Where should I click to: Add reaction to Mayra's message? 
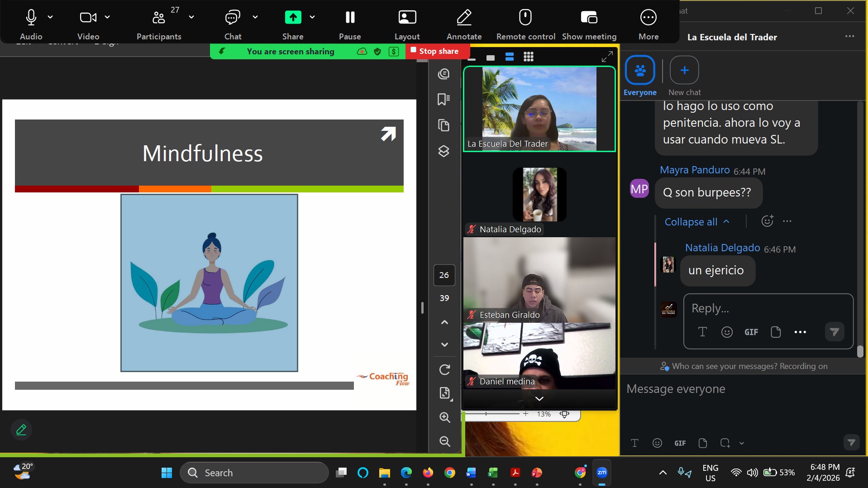coord(767,221)
